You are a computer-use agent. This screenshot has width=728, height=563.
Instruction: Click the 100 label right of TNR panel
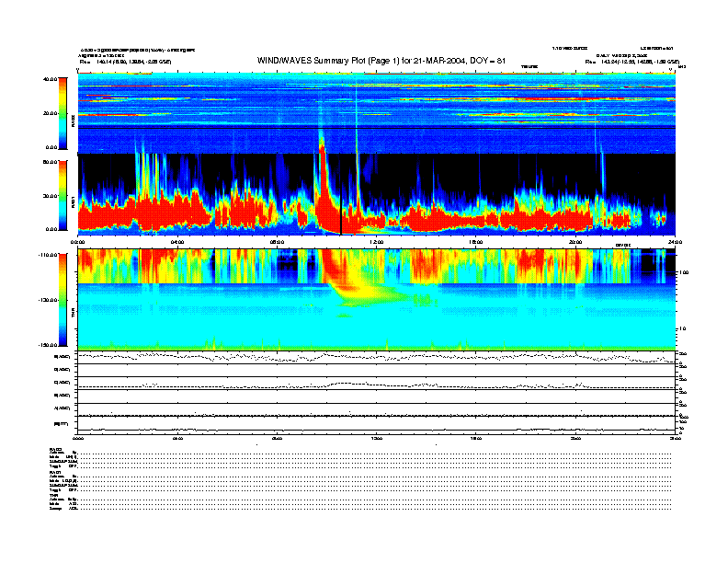(684, 273)
